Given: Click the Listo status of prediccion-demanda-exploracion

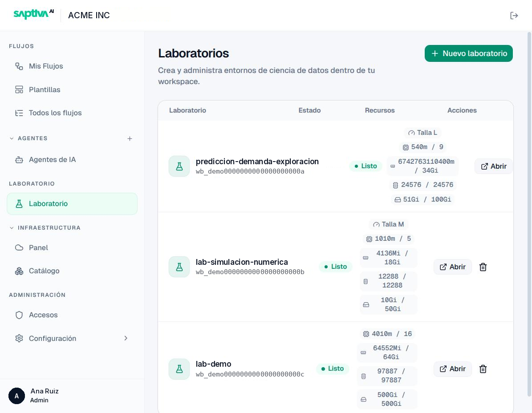Looking at the screenshot, I should tap(365, 166).
